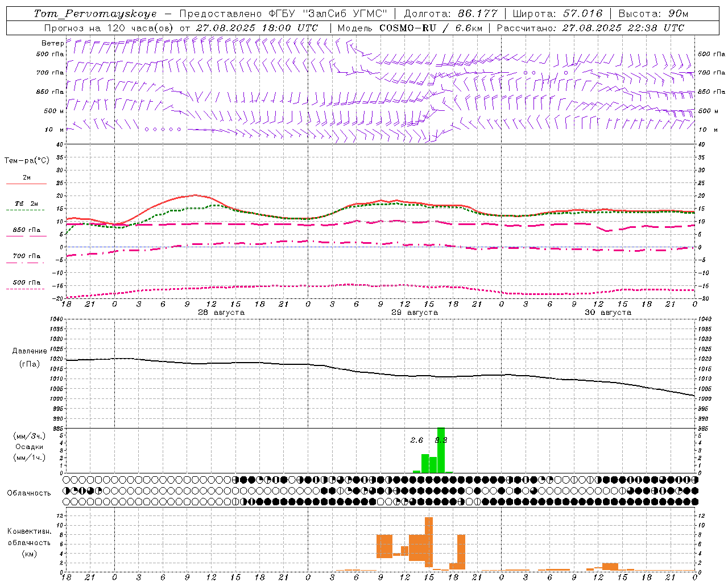Click the "Давление" pressure panel label
Image resolution: width=728 pixels, height=582 pixels.
pyautogui.click(x=30, y=351)
